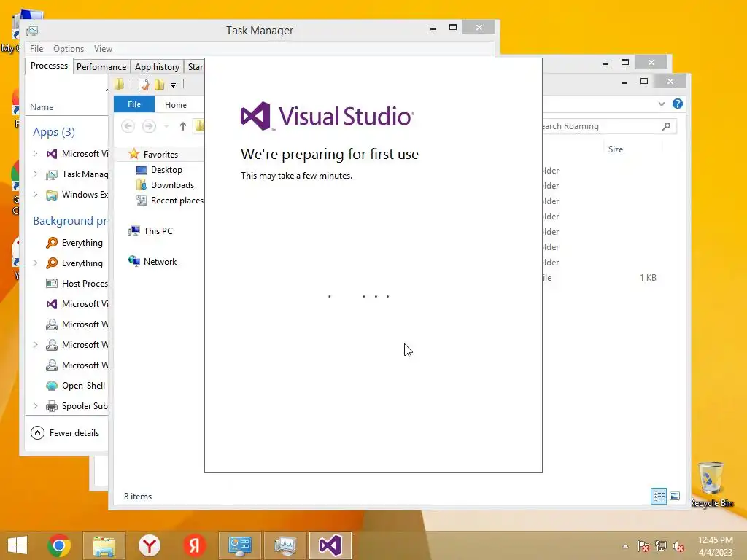Open Explorer Help question mark icon
747x560 pixels.
pyautogui.click(x=678, y=104)
